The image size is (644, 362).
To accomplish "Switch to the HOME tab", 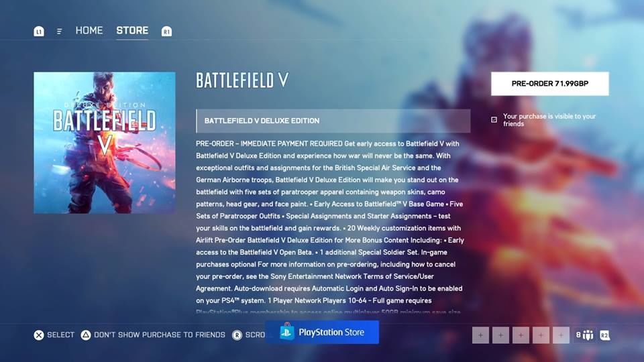I will tap(89, 30).
